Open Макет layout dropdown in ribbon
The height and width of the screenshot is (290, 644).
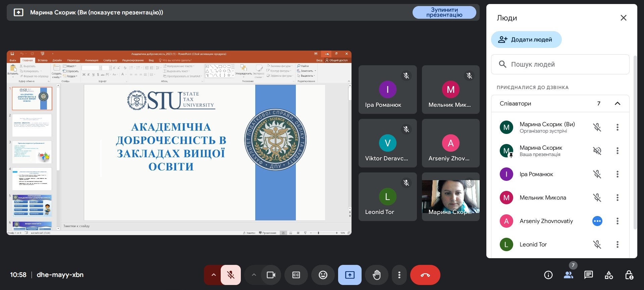point(69,66)
